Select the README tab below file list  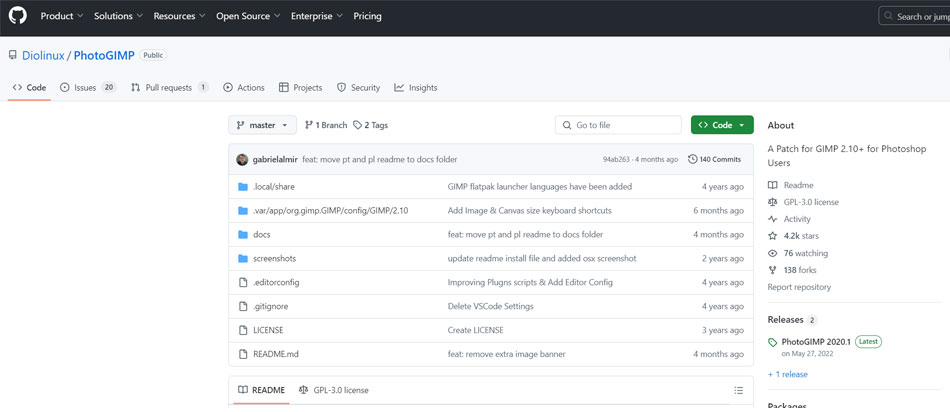pyautogui.click(x=261, y=390)
